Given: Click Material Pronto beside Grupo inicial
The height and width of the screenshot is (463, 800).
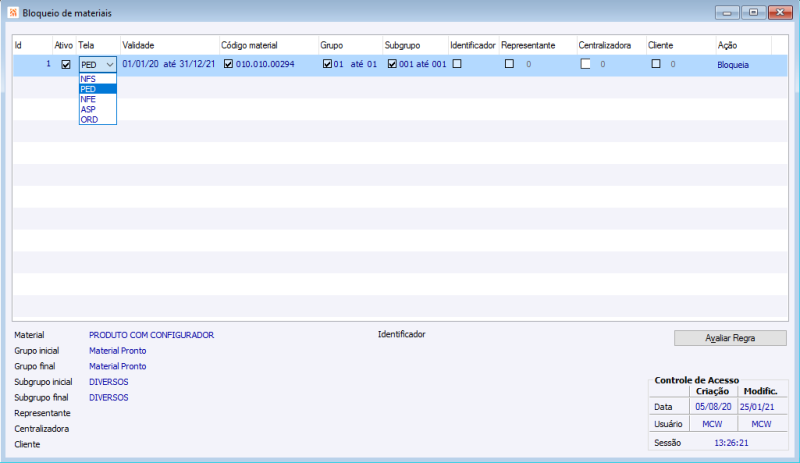Looking at the screenshot, I should [x=117, y=351].
